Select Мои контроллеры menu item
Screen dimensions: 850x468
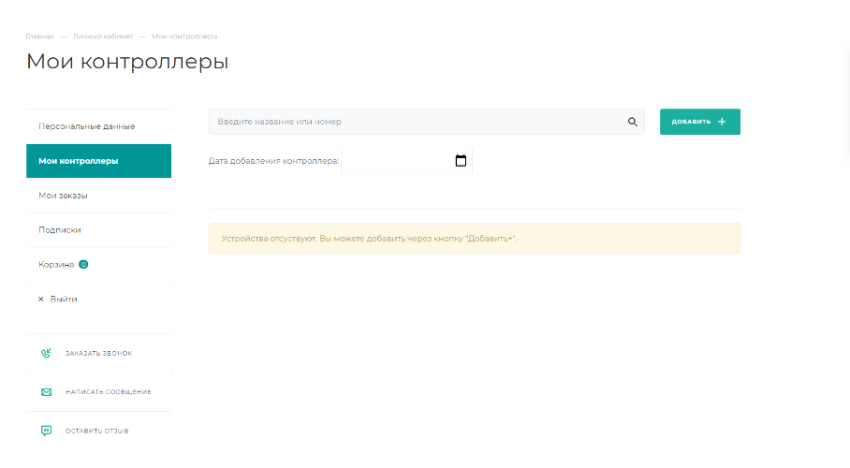pos(99,161)
